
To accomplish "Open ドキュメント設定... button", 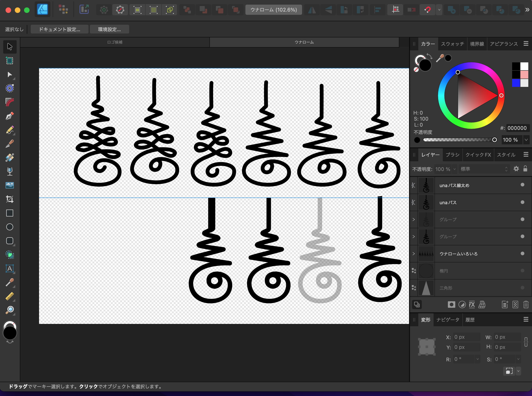I will pyautogui.click(x=59, y=29).
